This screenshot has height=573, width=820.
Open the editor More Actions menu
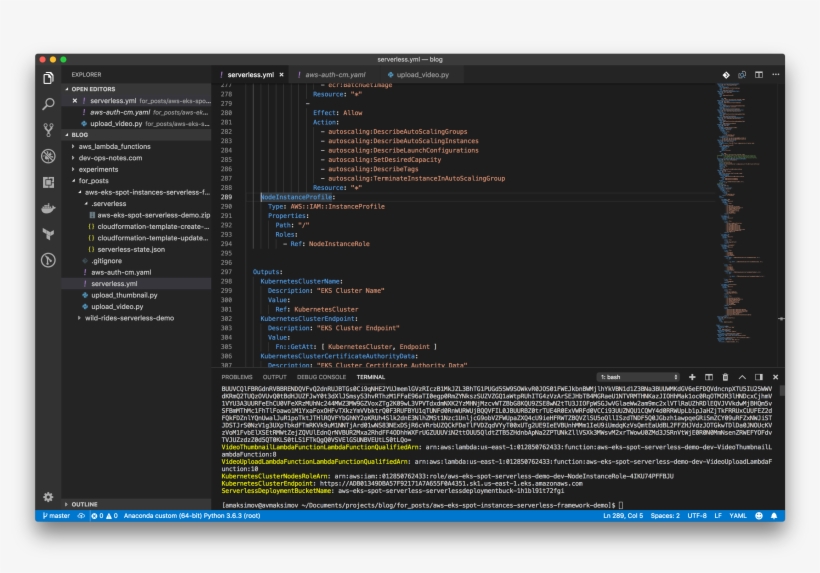776,75
